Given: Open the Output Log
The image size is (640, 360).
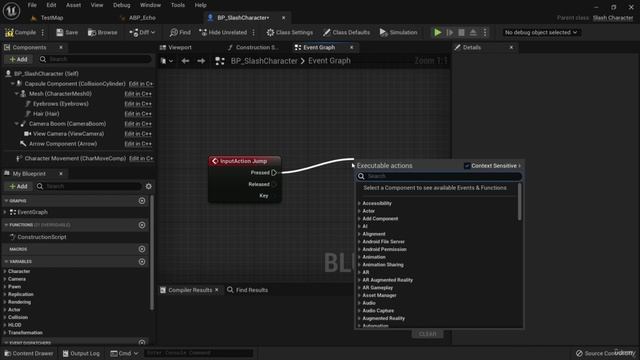Looking at the screenshot, I should coord(81,353).
